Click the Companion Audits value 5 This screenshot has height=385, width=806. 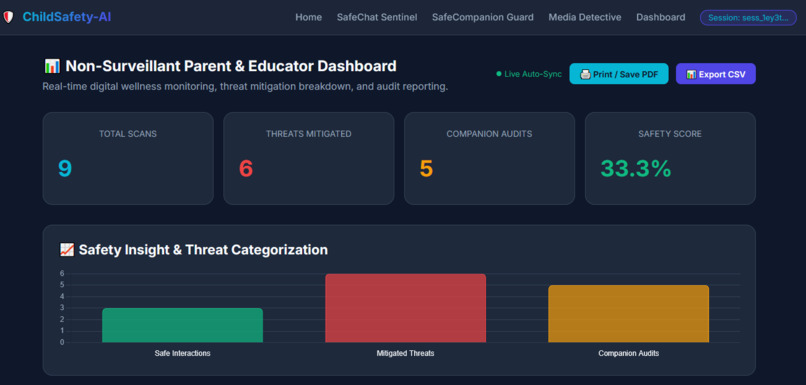[x=427, y=169]
